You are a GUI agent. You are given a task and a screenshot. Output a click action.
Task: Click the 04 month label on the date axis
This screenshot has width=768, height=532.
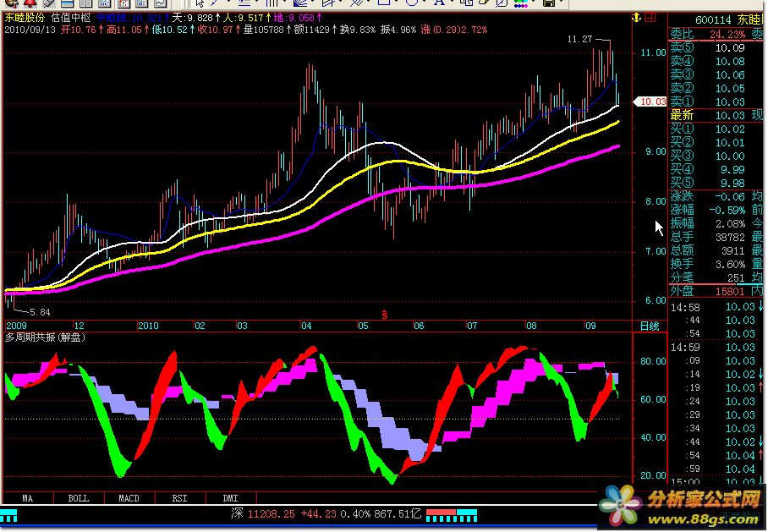(306, 326)
